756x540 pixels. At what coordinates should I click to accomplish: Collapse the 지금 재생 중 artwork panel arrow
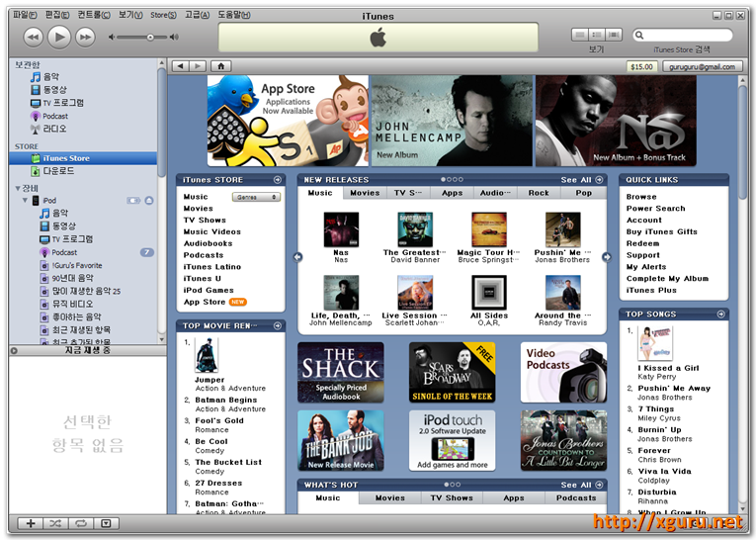pyautogui.click(x=15, y=351)
